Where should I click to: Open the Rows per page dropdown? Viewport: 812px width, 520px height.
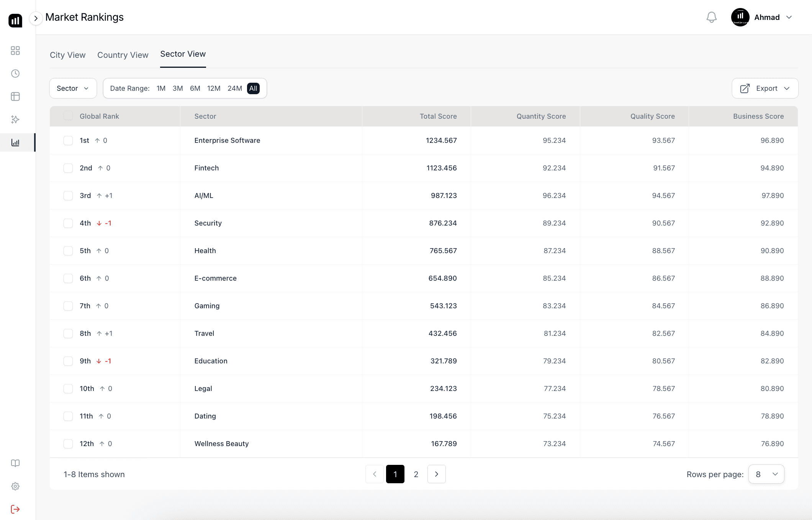point(766,474)
